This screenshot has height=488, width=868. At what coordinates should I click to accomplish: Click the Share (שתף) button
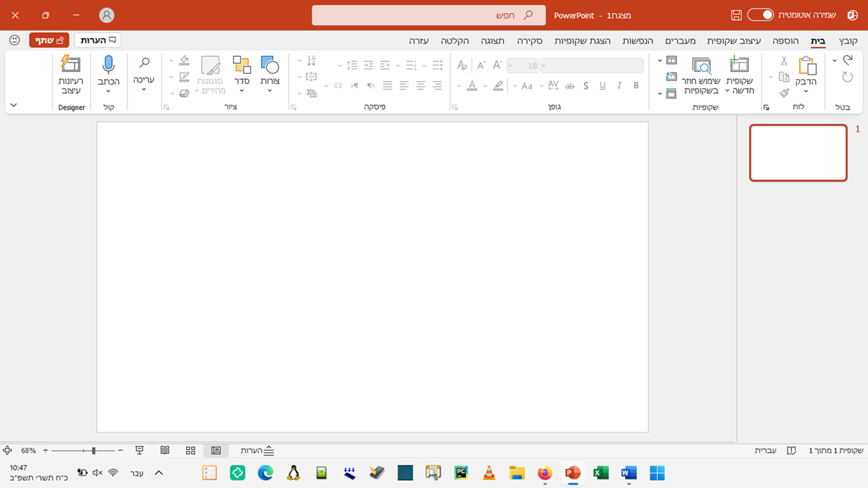(x=50, y=40)
